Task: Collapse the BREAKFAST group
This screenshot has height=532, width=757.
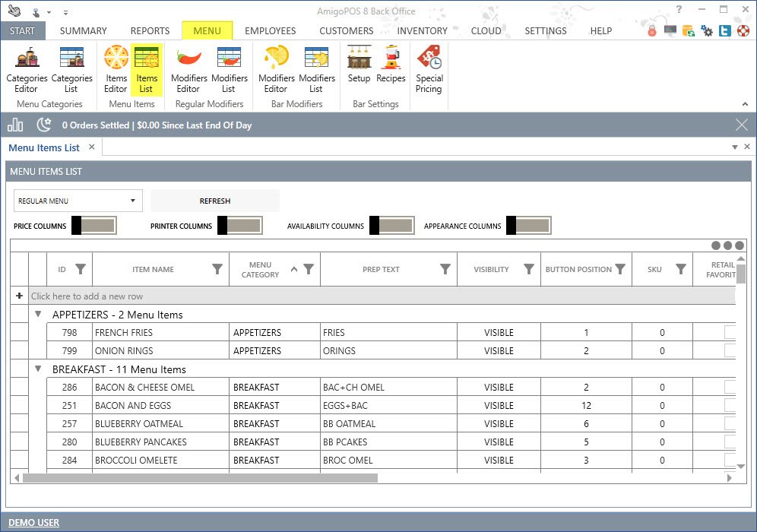Action: point(38,369)
